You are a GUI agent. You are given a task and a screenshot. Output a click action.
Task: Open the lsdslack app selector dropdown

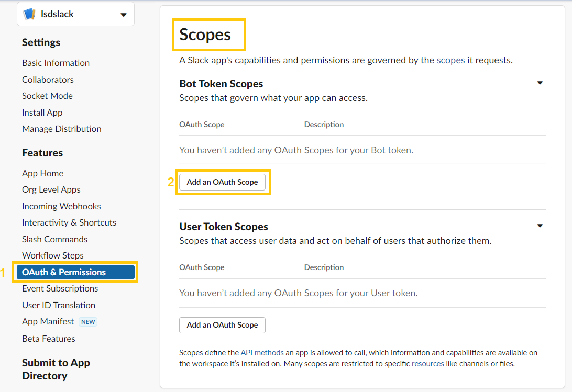pyautogui.click(x=124, y=15)
